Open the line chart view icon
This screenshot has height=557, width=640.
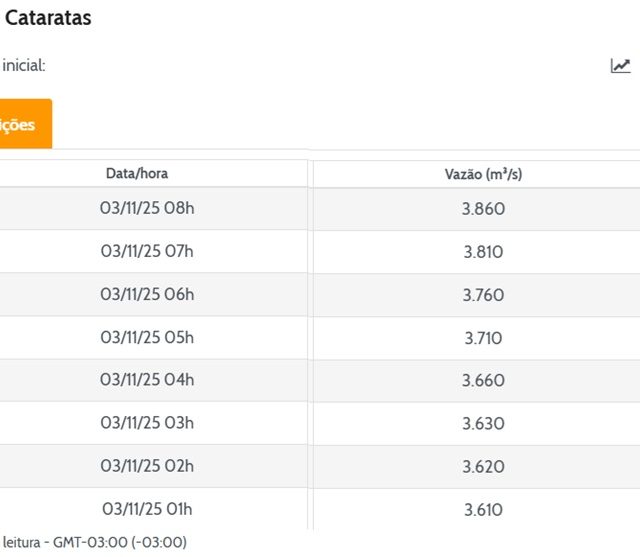(x=620, y=66)
